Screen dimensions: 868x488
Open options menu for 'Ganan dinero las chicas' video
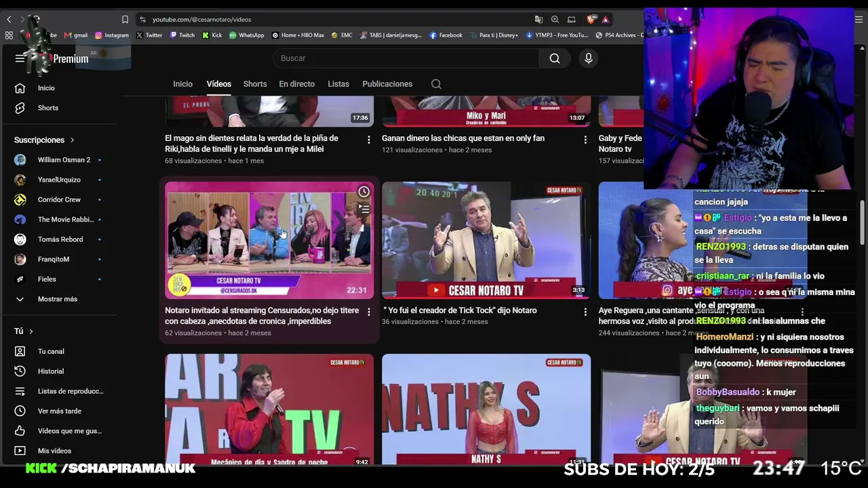point(585,140)
